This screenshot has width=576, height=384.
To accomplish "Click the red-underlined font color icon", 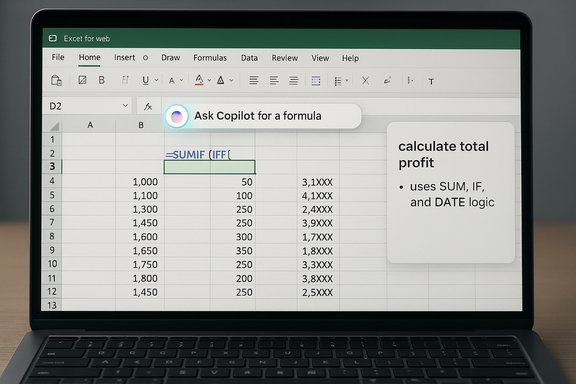I will 199,80.
